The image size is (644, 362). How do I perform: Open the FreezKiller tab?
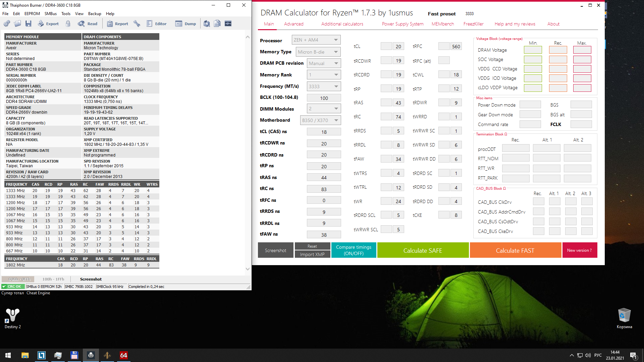473,24
